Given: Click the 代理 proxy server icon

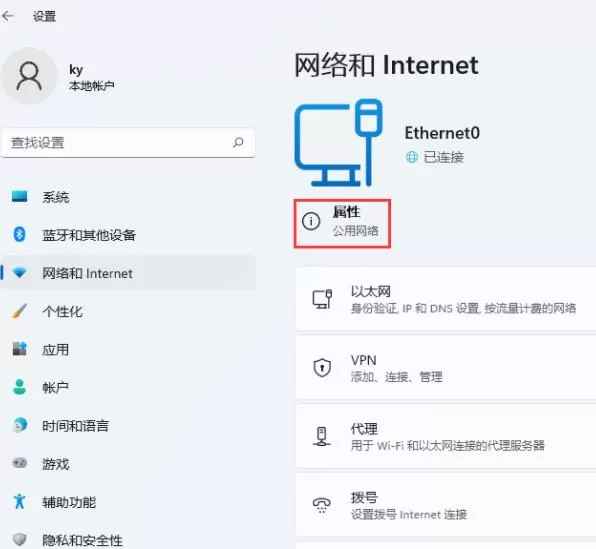Looking at the screenshot, I should 322,436.
